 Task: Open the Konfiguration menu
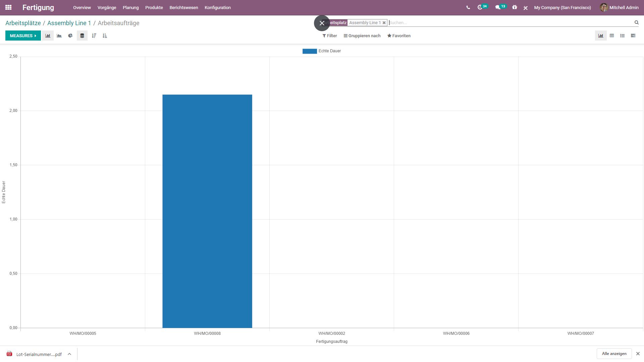[217, 7]
